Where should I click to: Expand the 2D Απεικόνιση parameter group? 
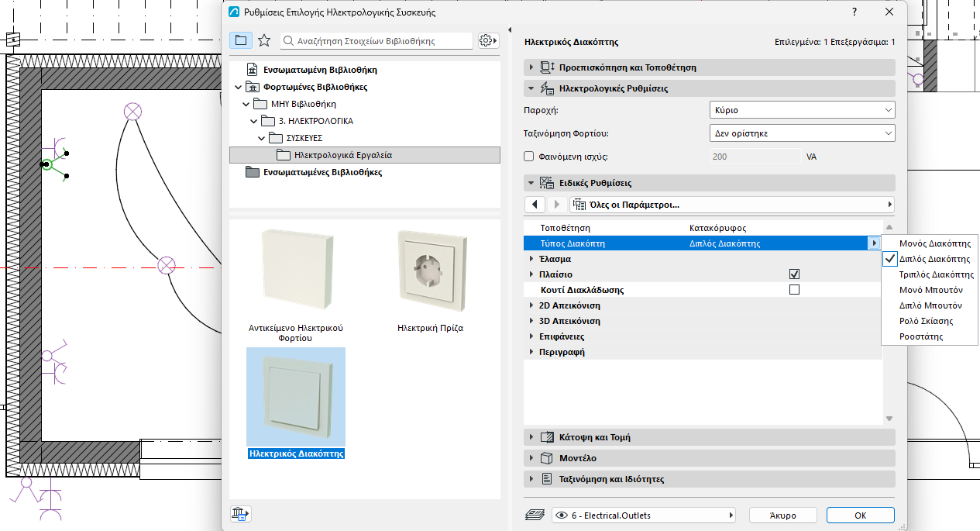click(x=531, y=305)
